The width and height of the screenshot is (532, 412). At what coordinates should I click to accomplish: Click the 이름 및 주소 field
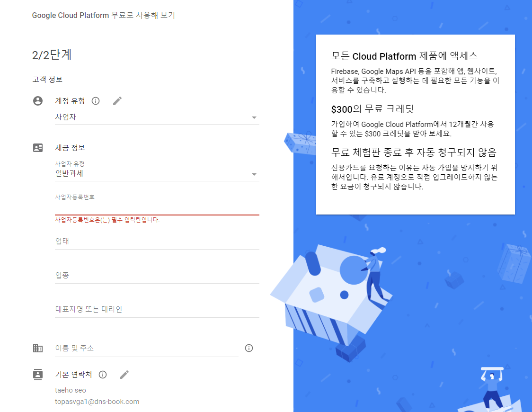[147, 348]
